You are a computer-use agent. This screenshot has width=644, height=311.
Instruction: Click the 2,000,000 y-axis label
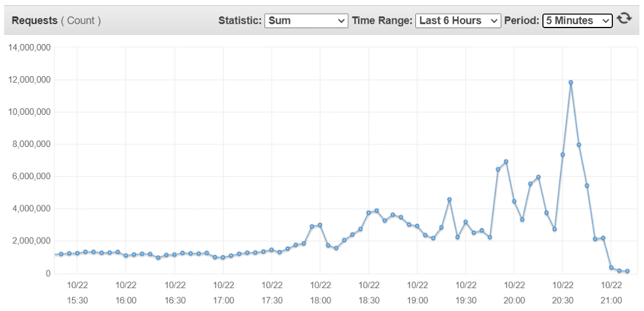[x=32, y=241]
